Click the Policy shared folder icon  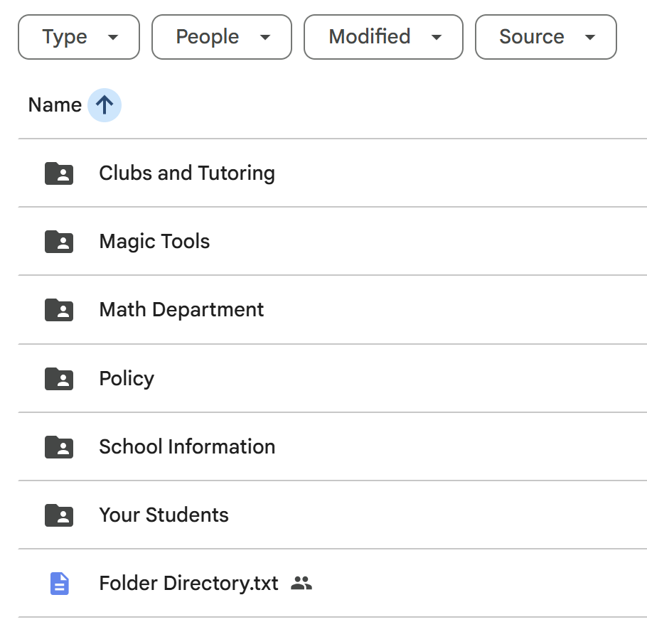59,378
